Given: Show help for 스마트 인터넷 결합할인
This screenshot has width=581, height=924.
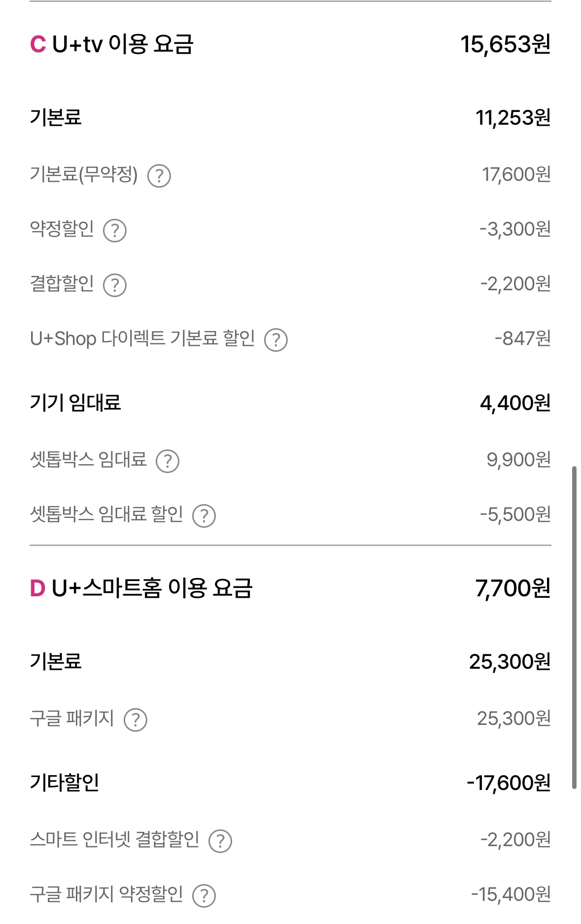Looking at the screenshot, I should coord(220,841).
